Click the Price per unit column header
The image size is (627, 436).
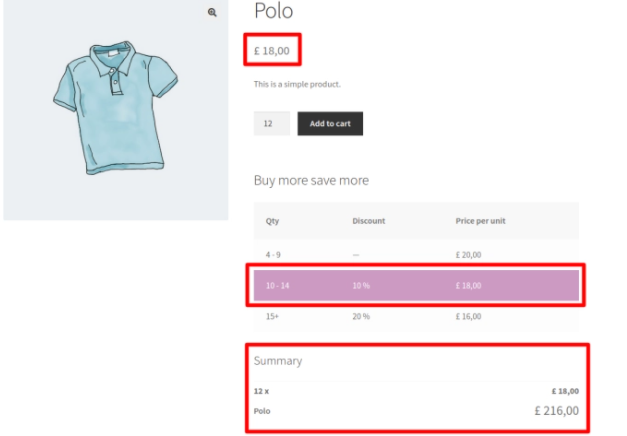click(x=480, y=221)
